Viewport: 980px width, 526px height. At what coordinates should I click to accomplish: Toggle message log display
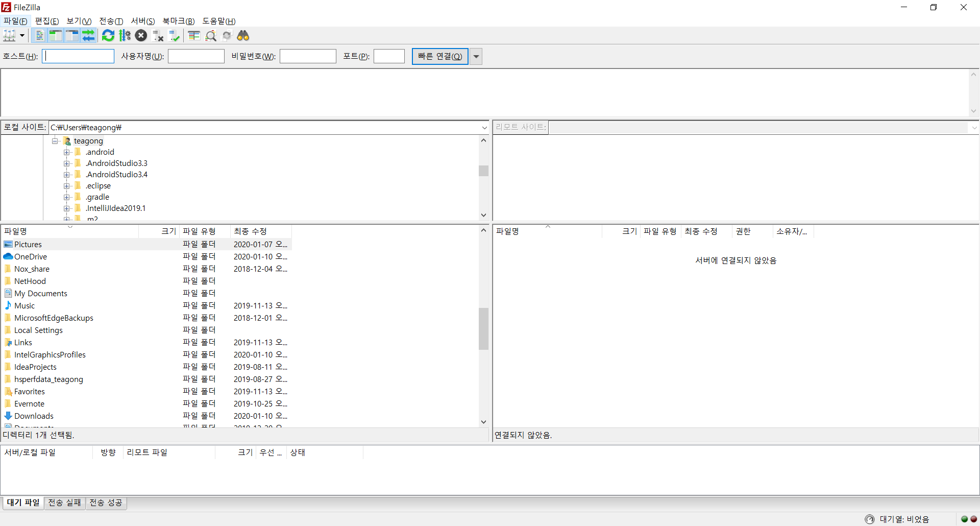[x=39, y=36]
